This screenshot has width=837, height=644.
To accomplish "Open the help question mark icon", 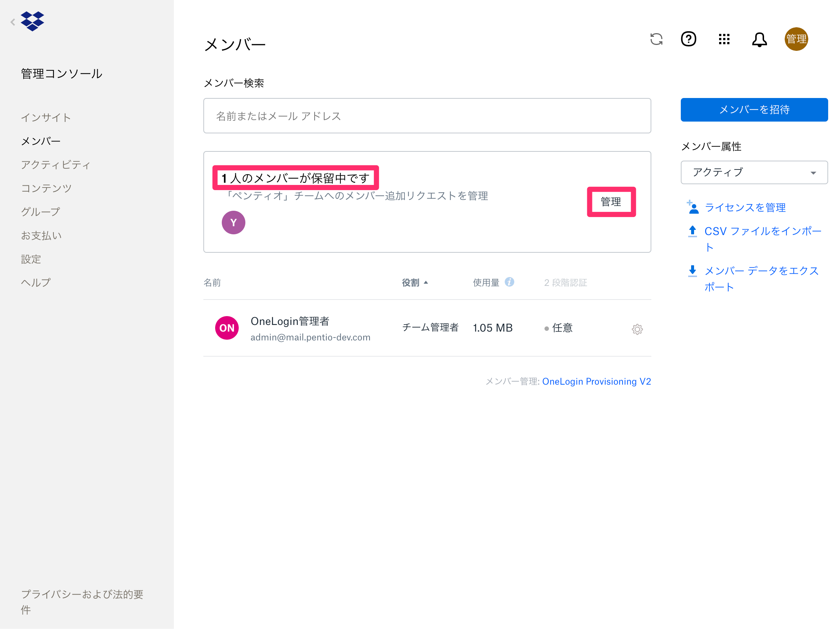I will [689, 39].
